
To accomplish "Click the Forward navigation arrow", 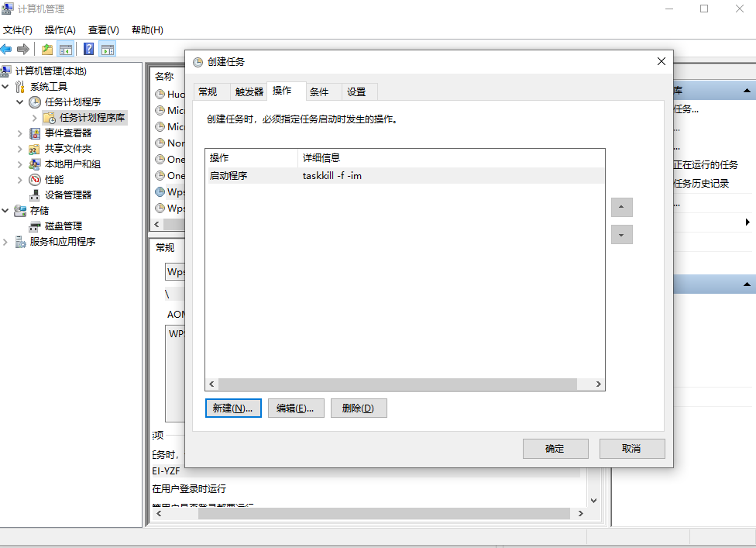I will [x=23, y=48].
